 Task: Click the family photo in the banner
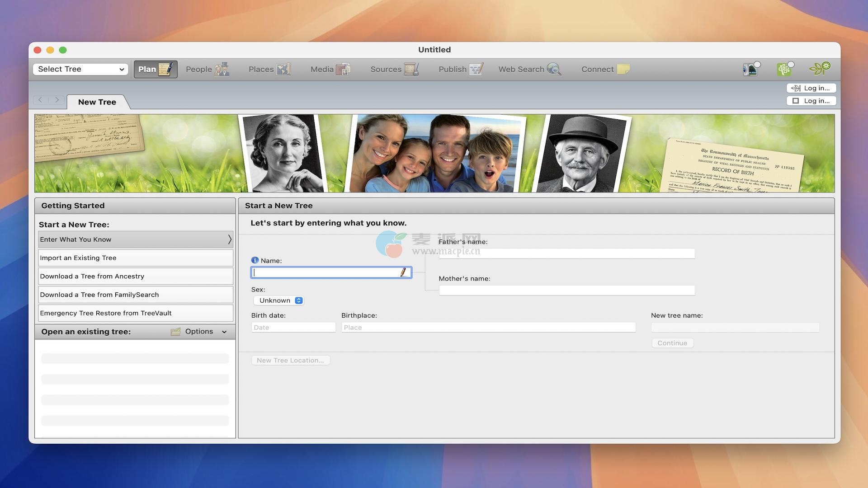click(435, 153)
